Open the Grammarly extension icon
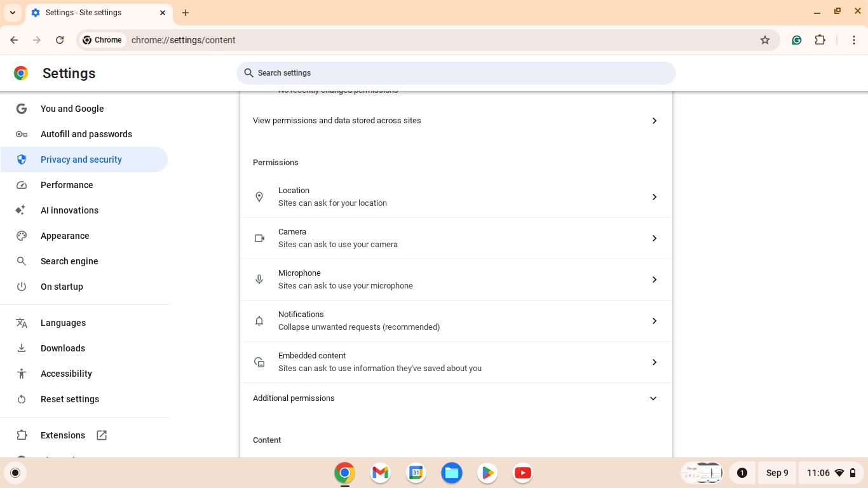The image size is (868, 488). tap(796, 39)
